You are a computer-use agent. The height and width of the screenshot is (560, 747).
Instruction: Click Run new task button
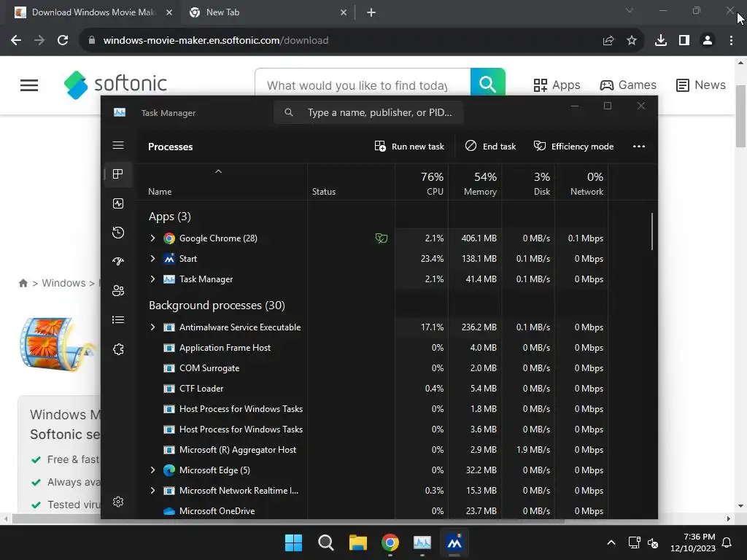[409, 147]
